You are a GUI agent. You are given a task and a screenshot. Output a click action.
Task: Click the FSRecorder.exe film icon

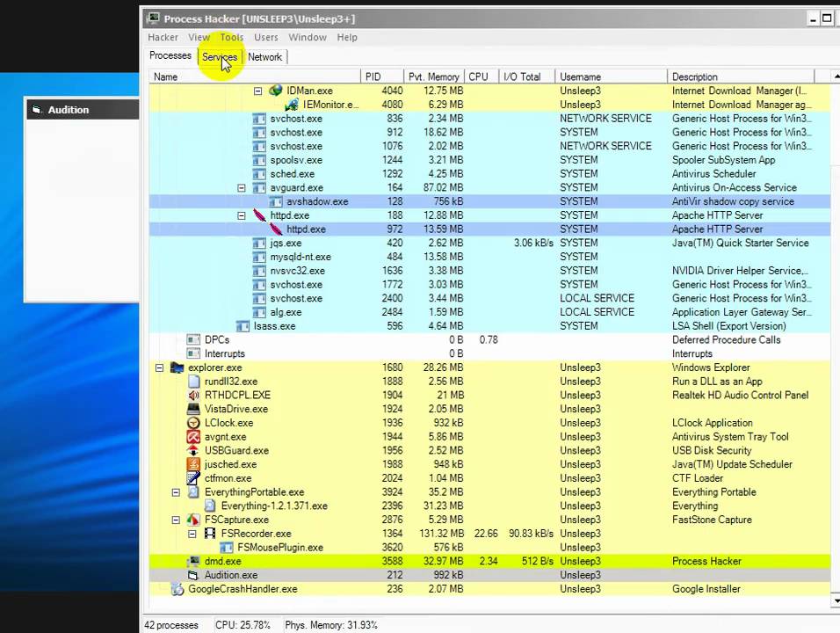tap(210, 534)
